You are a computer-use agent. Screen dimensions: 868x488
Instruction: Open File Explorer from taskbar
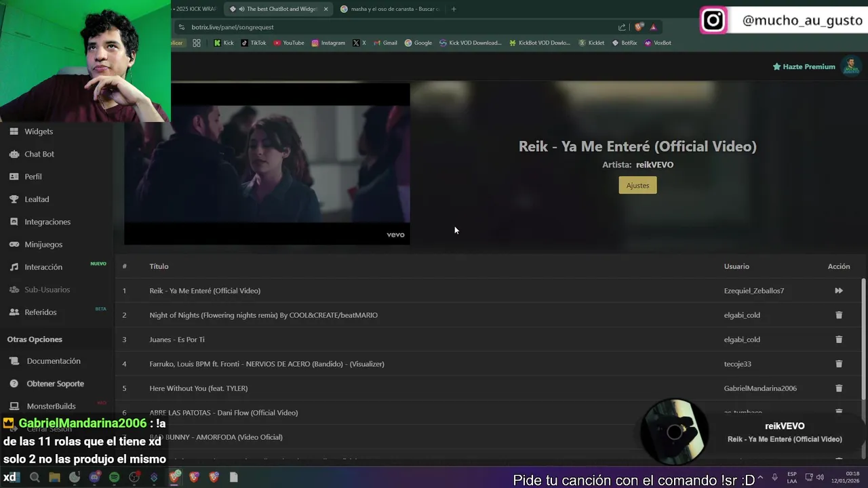tap(54, 477)
